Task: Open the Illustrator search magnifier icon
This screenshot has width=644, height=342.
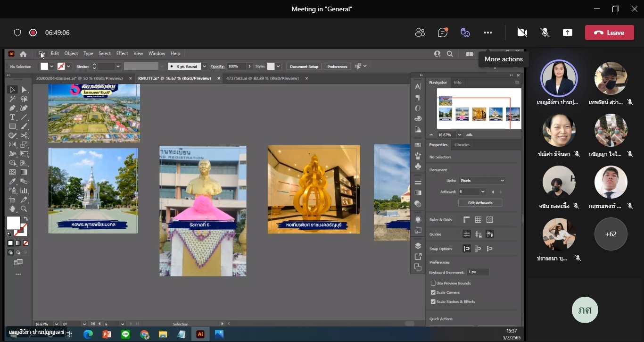Action: tap(450, 54)
